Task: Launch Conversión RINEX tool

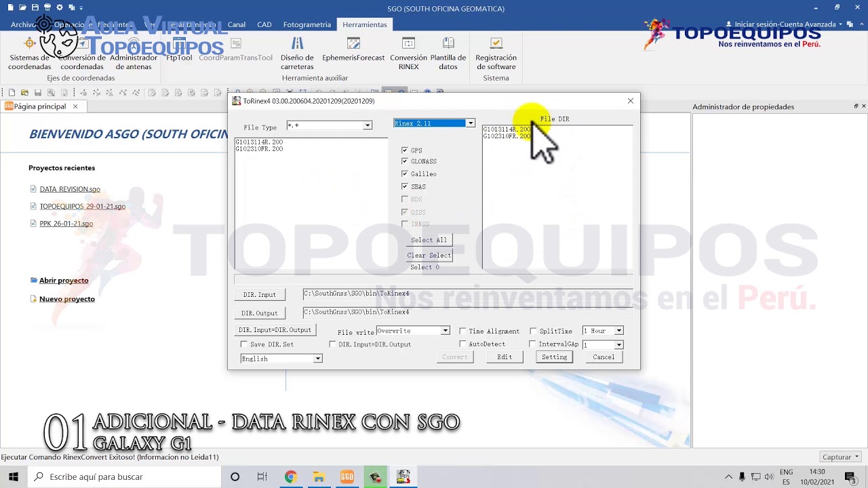Action: tap(408, 53)
